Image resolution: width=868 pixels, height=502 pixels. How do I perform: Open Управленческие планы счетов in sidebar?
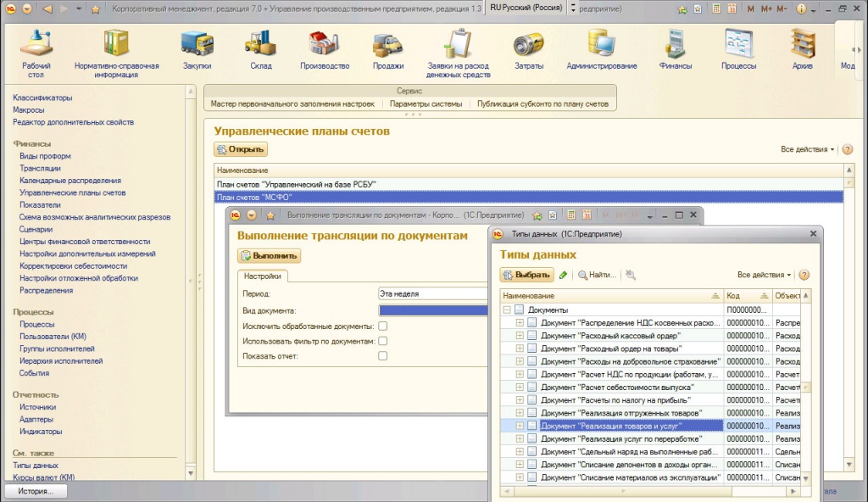tap(73, 192)
